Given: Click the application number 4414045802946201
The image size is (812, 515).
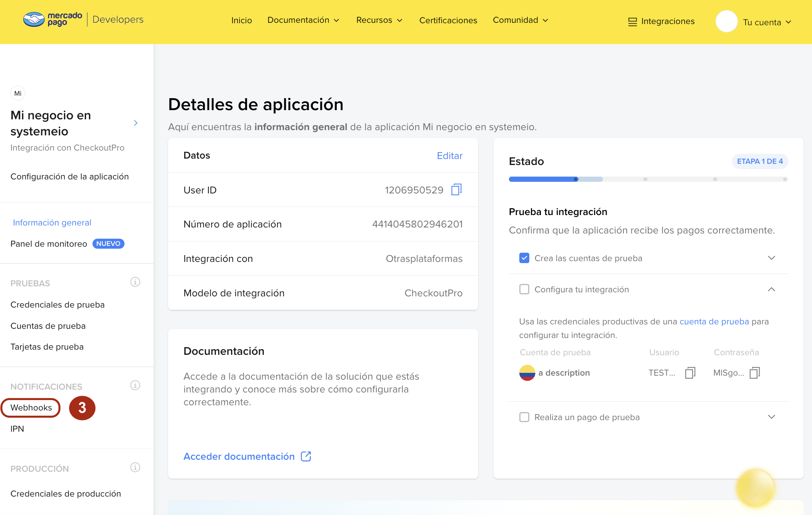Looking at the screenshot, I should click(x=417, y=224).
